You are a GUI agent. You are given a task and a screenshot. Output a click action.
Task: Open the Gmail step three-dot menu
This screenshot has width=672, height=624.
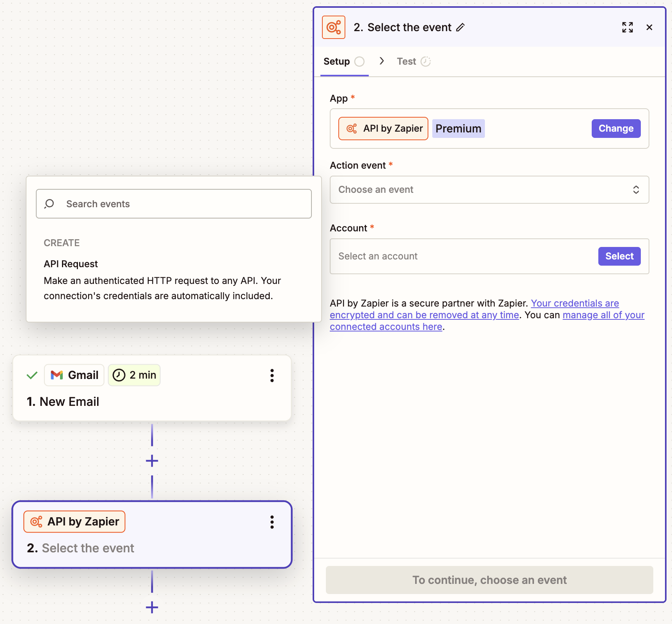(272, 375)
